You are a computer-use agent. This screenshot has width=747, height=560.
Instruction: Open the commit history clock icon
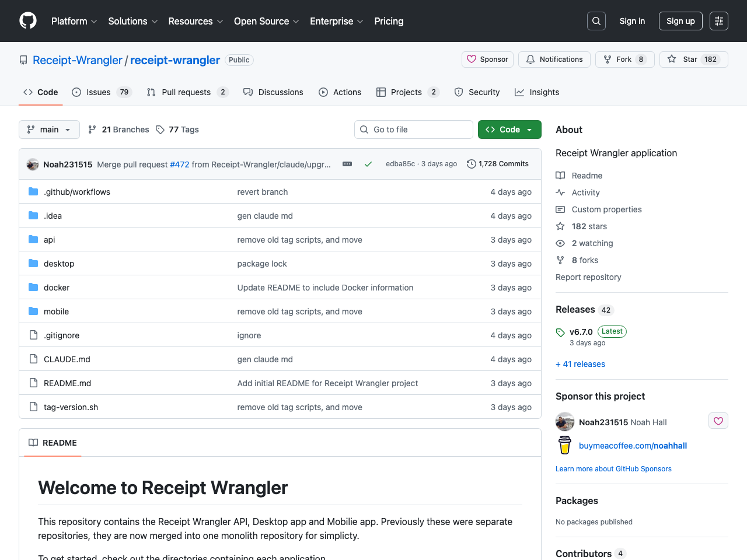pyautogui.click(x=472, y=164)
